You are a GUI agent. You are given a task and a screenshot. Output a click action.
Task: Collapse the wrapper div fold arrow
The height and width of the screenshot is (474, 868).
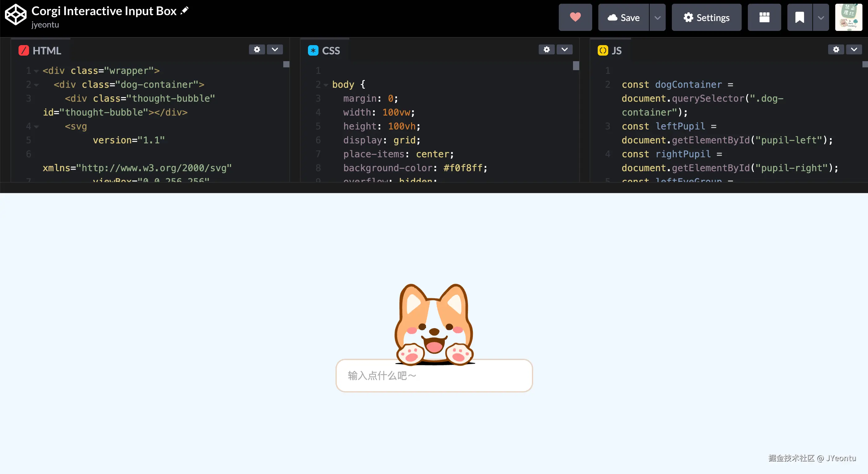36,71
